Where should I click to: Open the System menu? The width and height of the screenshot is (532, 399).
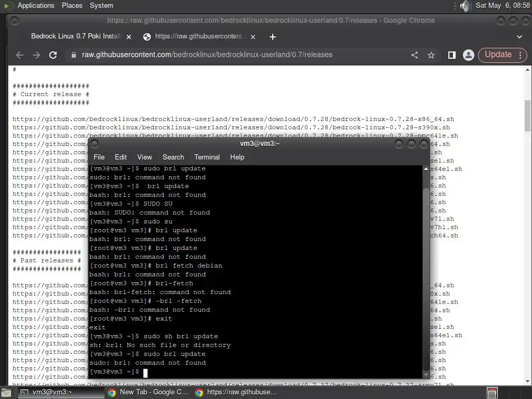(101, 5)
